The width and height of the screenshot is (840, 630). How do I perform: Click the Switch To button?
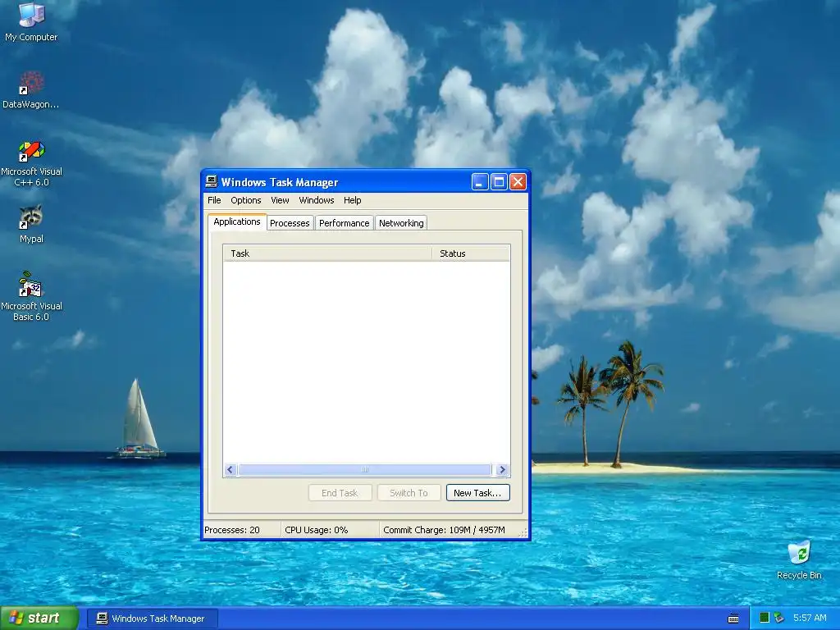[409, 493]
